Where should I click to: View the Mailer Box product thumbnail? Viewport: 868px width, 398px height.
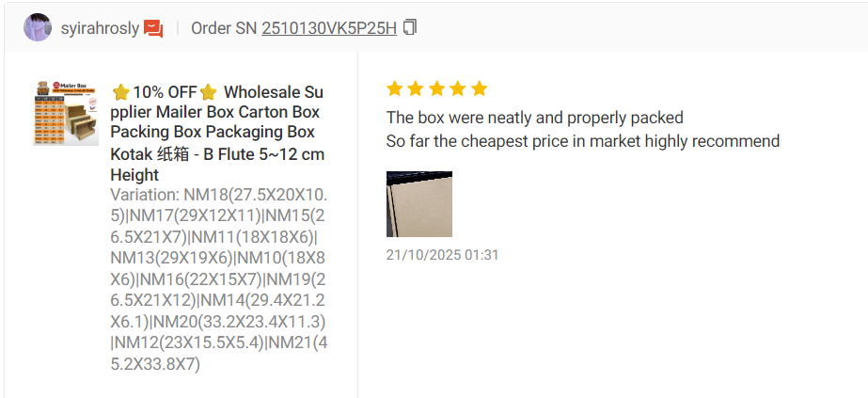click(x=66, y=113)
